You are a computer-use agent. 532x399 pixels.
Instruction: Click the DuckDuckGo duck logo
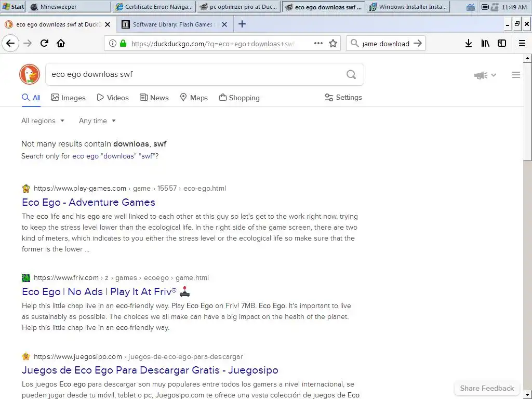[x=30, y=74]
